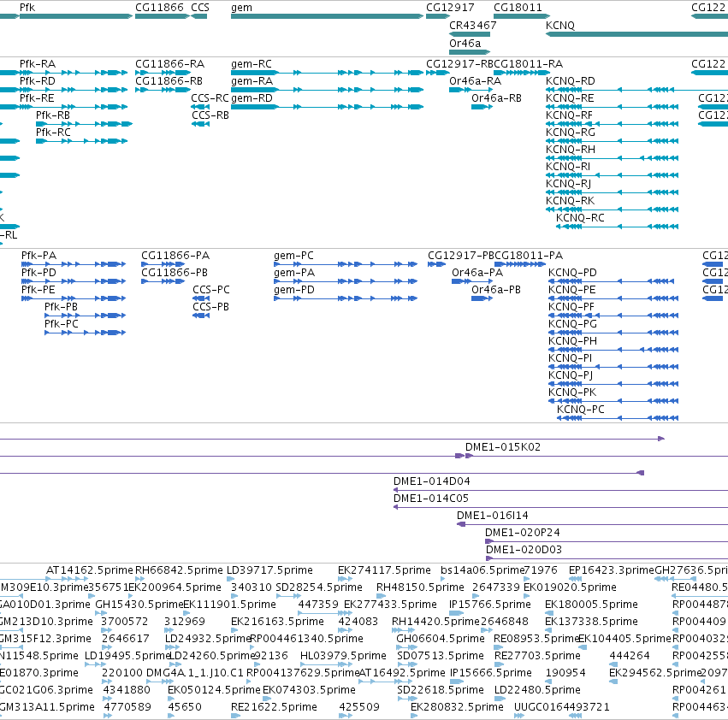Click the KCNQ-RJ transcript label

point(569,183)
